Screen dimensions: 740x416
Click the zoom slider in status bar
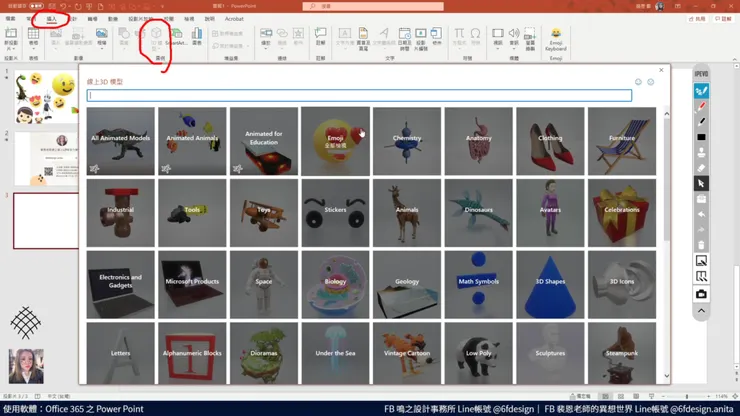coord(686,396)
